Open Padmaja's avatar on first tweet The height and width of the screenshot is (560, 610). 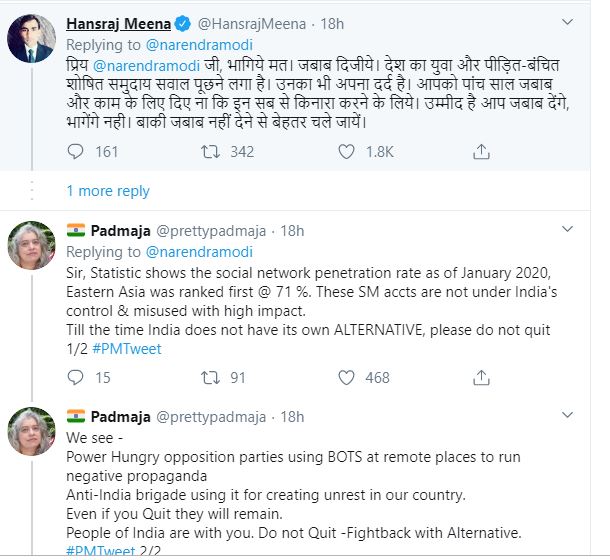[x=32, y=247]
